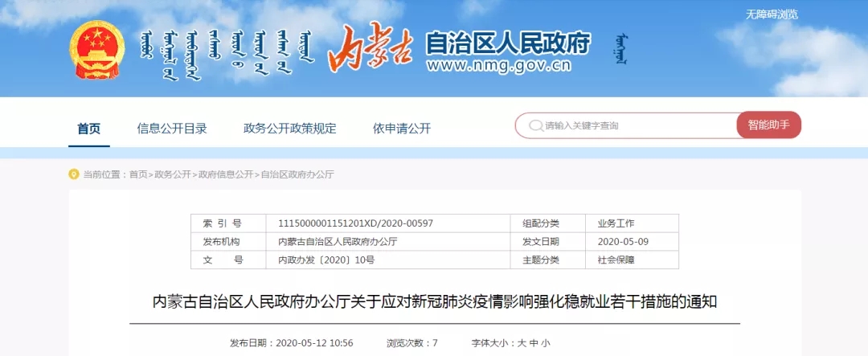The image size is (868, 356).
Task: Set font size to 小
Action: tap(546, 343)
